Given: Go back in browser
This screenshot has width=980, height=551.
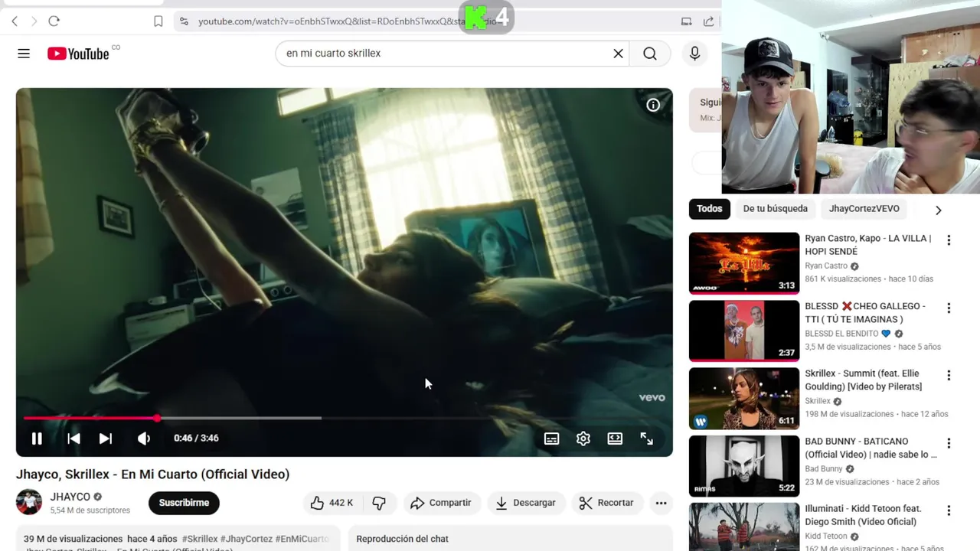Looking at the screenshot, I should click(x=15, y=21).
